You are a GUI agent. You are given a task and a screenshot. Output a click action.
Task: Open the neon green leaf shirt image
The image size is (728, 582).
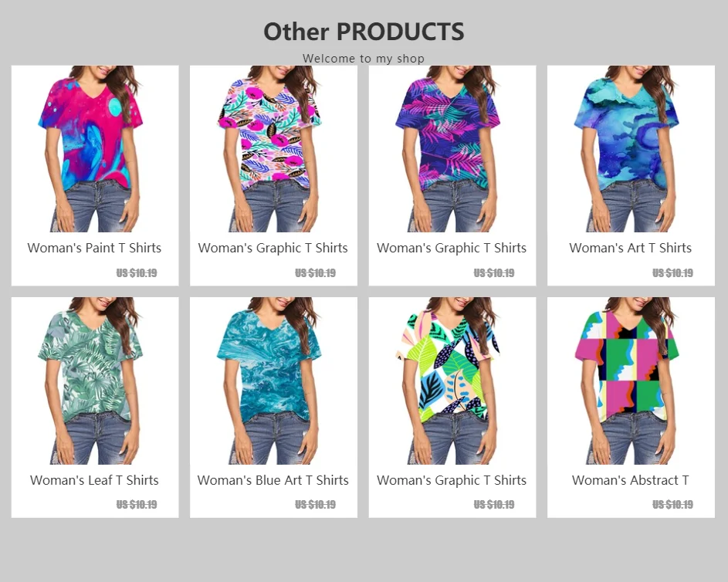coord(452,381)
